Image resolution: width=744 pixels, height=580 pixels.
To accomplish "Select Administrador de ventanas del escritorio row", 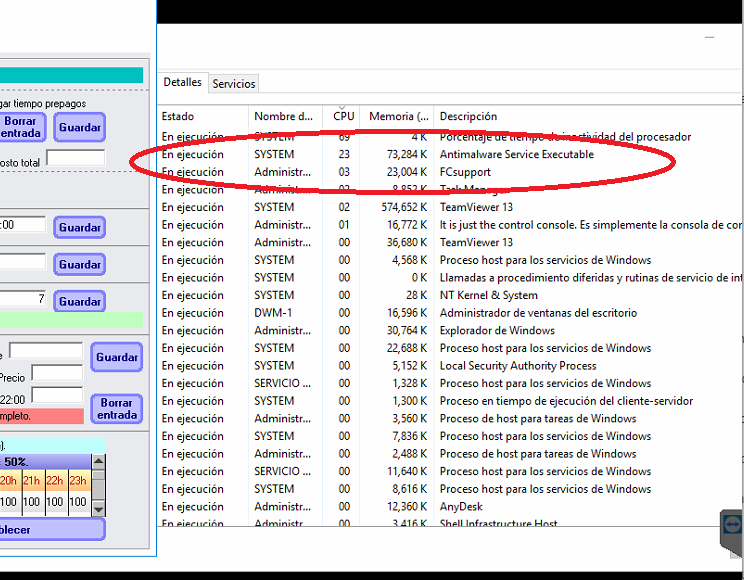I will click(450, 313).
